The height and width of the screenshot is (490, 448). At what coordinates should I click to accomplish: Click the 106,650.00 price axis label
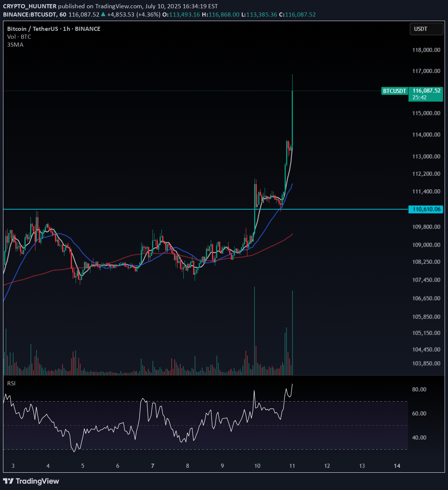tap(427, 298)
